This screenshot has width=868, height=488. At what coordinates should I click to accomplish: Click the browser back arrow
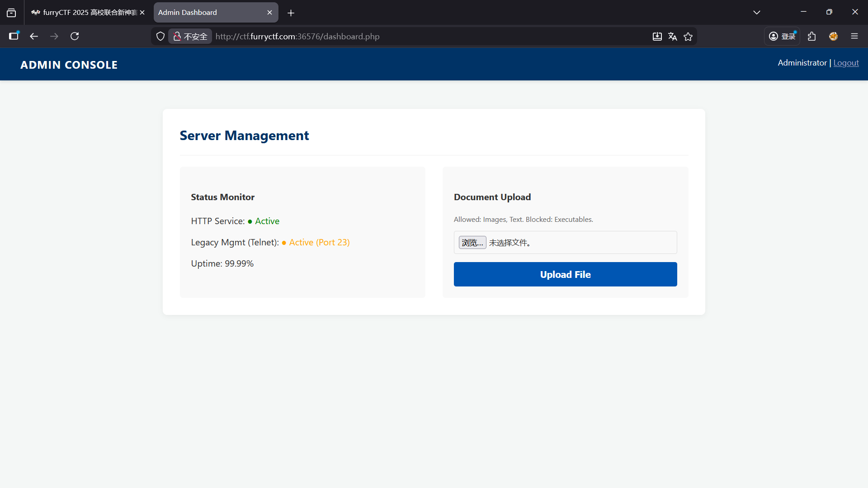point(34,36)
